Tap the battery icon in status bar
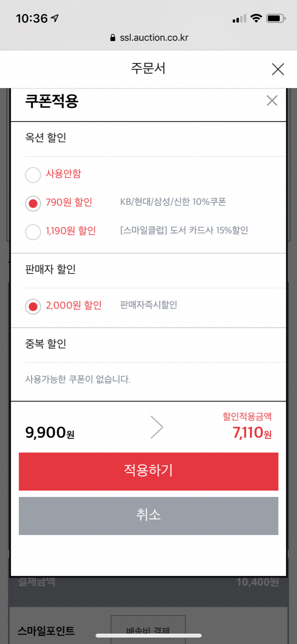 tap(275, 19)
